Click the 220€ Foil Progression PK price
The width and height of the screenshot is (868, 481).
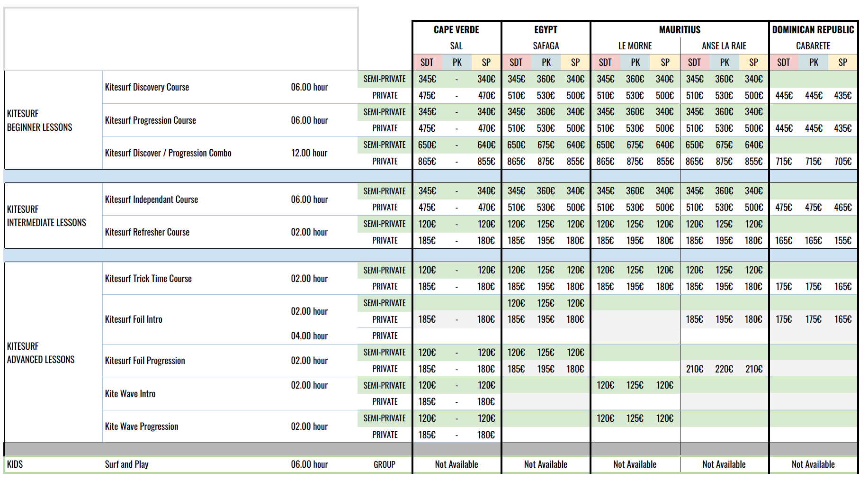[x=724, y=369]
